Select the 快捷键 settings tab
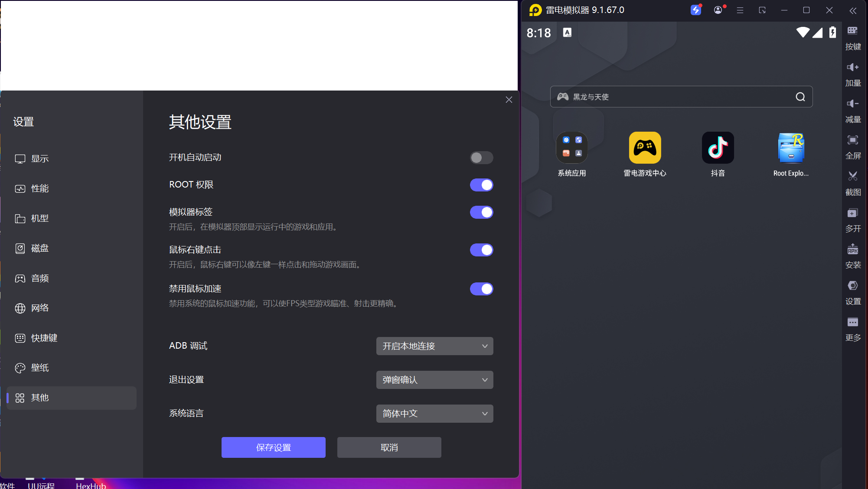 pos(44,338)
